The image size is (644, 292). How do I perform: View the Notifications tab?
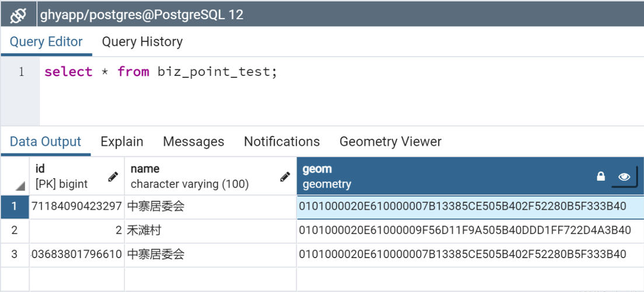click(x=282, y=142)
